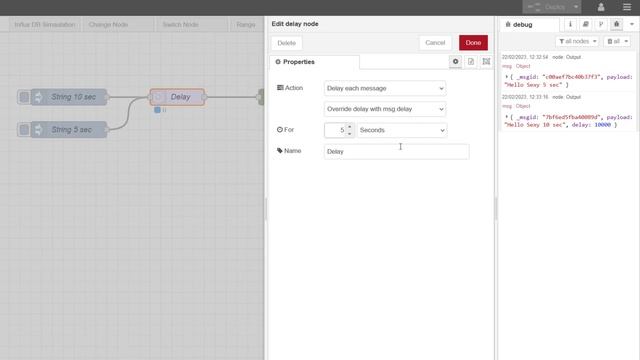Open Override delay with msg delay dropdown
This screenshot has height=360, width=640.
point(385,109)
